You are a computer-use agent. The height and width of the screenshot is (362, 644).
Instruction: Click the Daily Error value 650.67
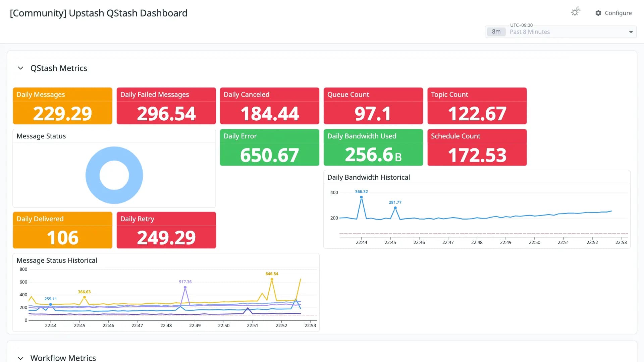click(x=270, y=155)
